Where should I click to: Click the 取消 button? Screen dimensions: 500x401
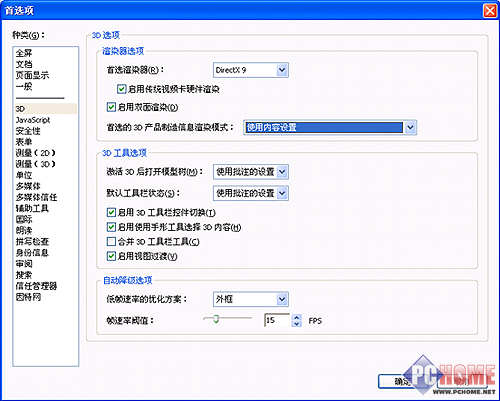462,382
